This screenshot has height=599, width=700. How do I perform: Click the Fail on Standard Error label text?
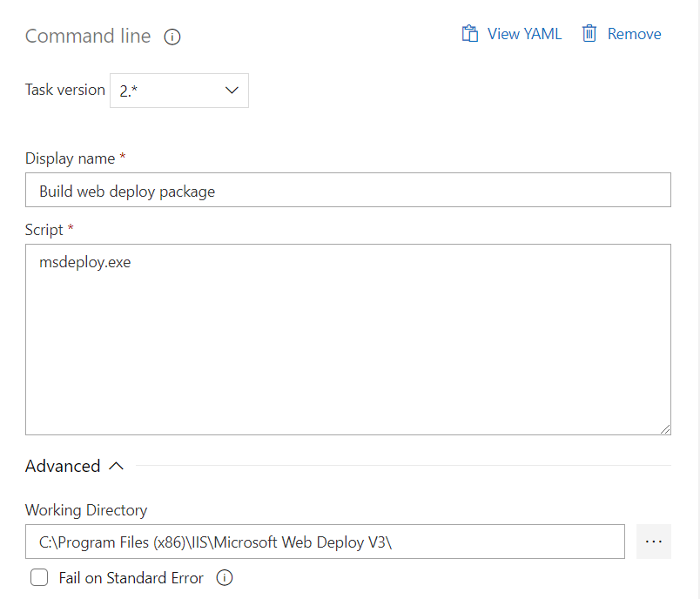pos(131,578)
